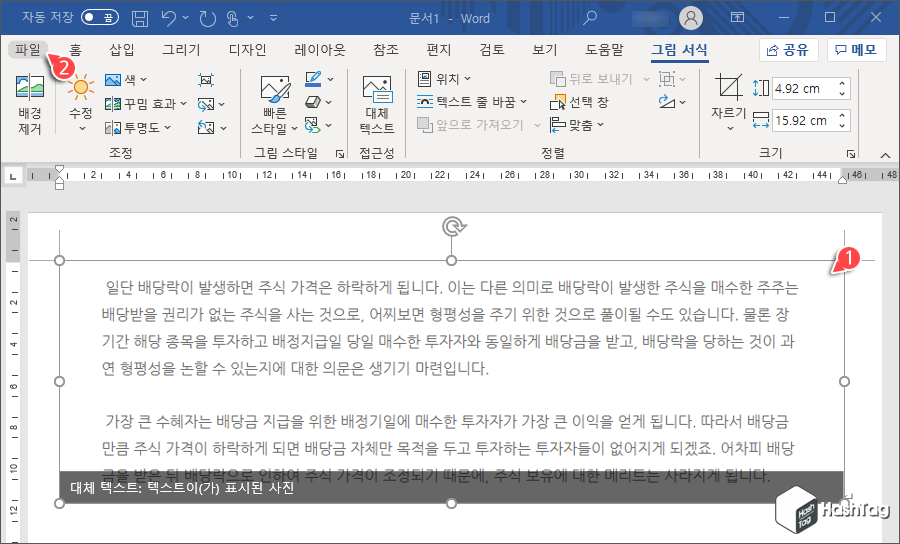
Task: Expand the Crop (자르기) dropdown arrow
Action: coord(730,127)
